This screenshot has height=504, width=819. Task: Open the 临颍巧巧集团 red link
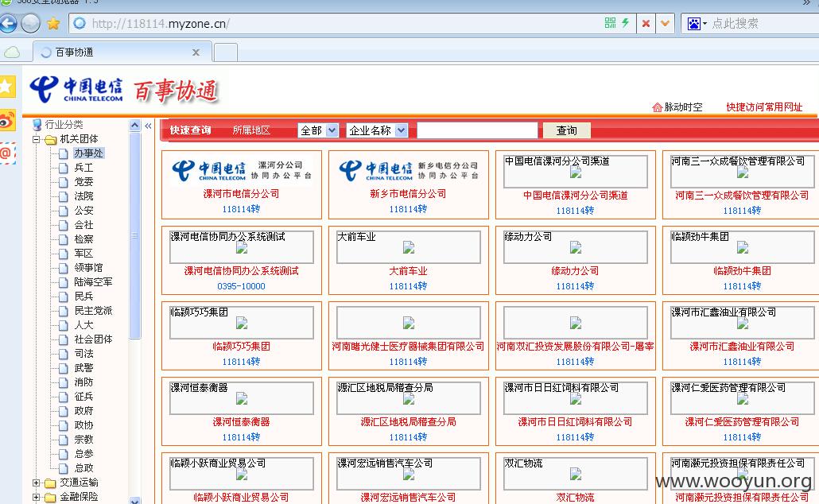pos(241,347)
